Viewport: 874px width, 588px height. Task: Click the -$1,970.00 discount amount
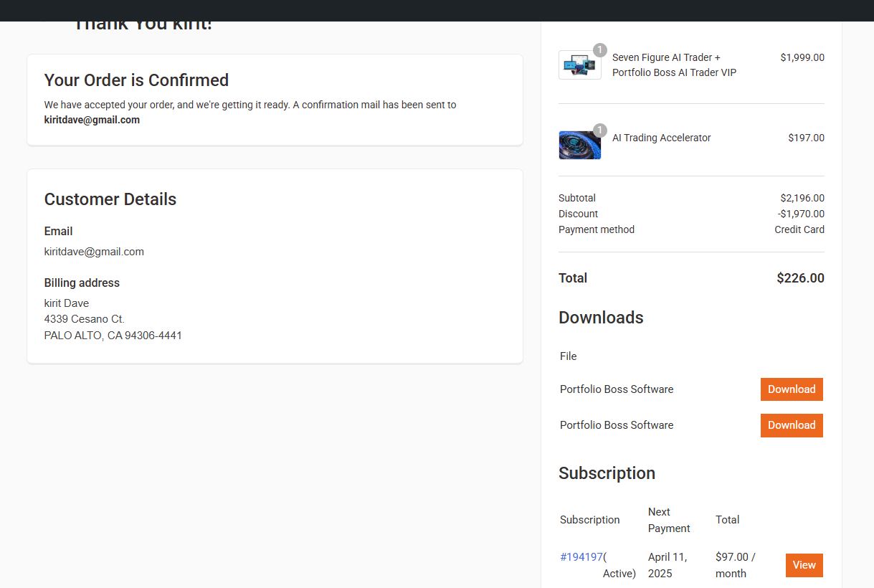[801, 214]
